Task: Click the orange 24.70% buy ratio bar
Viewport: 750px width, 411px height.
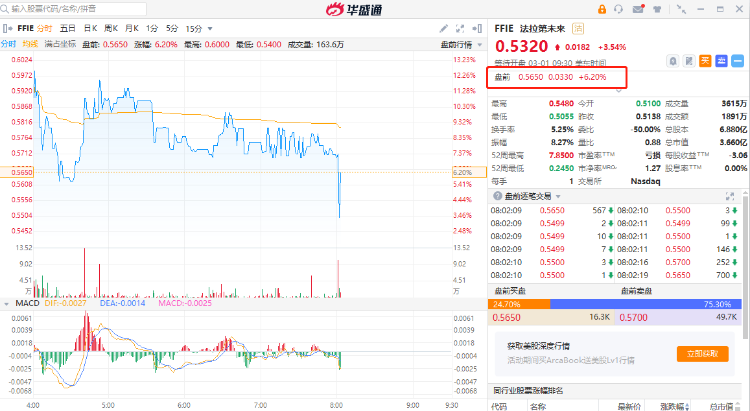Action: [x=519, y=304]
